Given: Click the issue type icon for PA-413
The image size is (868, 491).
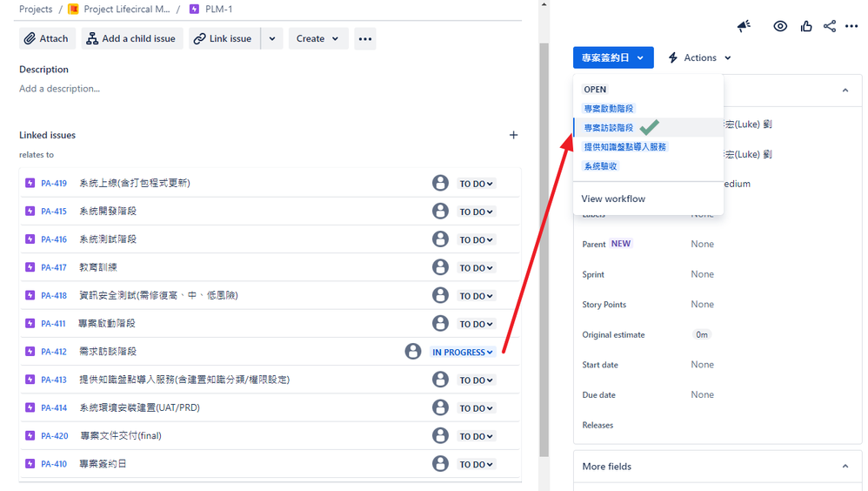Looking at the screenshot, I should tap(30, 379).
